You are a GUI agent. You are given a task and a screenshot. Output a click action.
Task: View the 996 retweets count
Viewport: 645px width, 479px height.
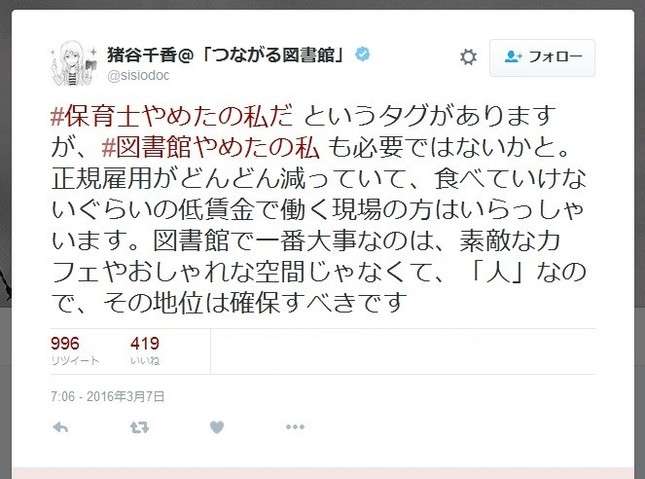tap(65, 343)
